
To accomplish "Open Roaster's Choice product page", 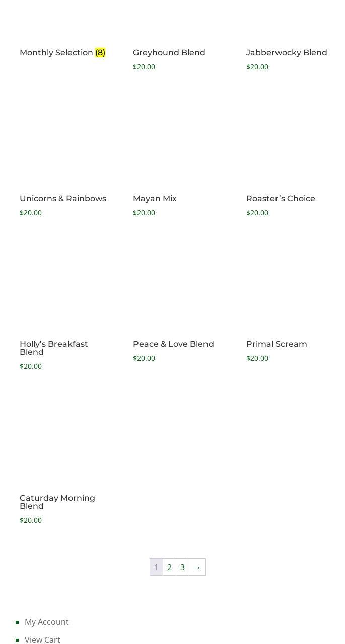I will (x=281, y=199).
